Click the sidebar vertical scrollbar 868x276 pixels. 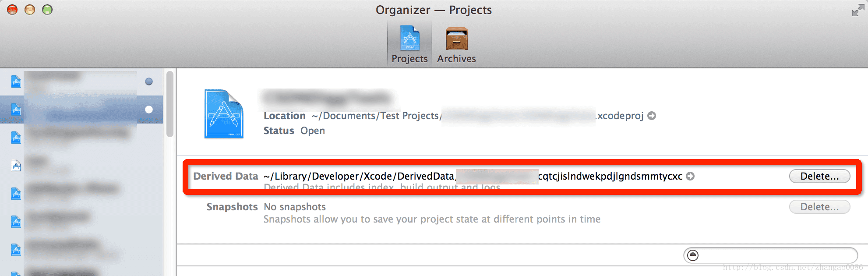point(170,104)
